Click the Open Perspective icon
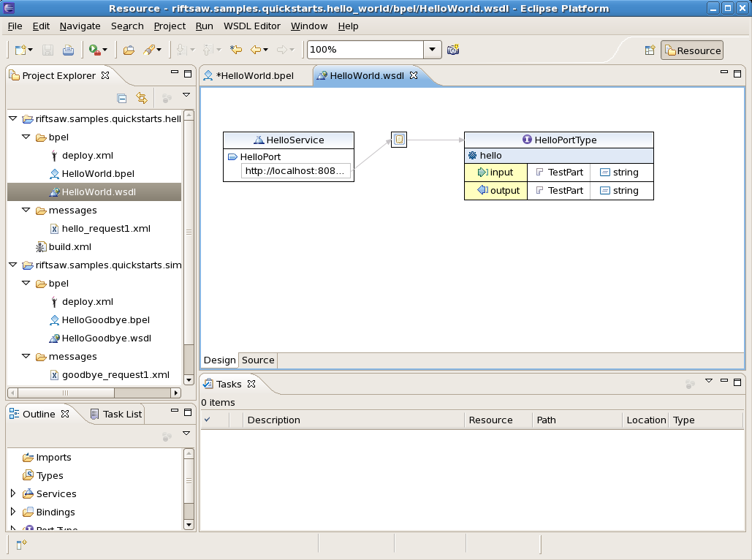 point(649,50)
